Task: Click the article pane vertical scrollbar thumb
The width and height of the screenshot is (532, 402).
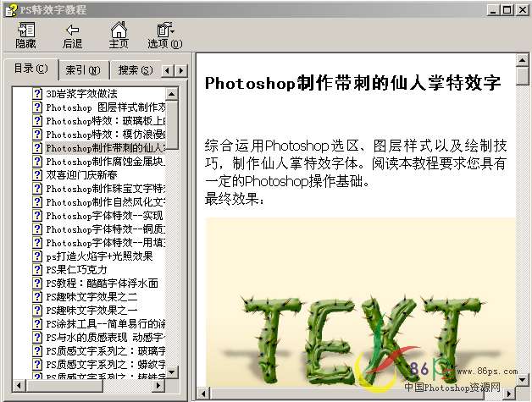Action: click(x=522, y=76)
